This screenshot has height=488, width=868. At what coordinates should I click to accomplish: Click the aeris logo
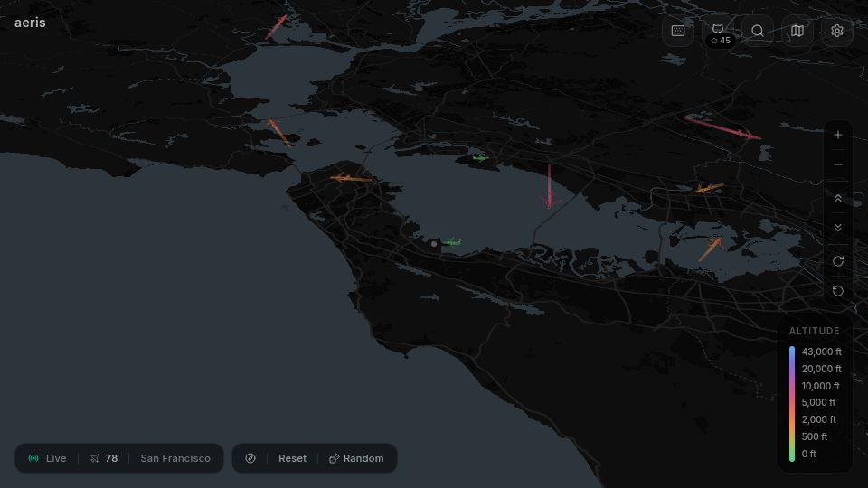point(30,23)
